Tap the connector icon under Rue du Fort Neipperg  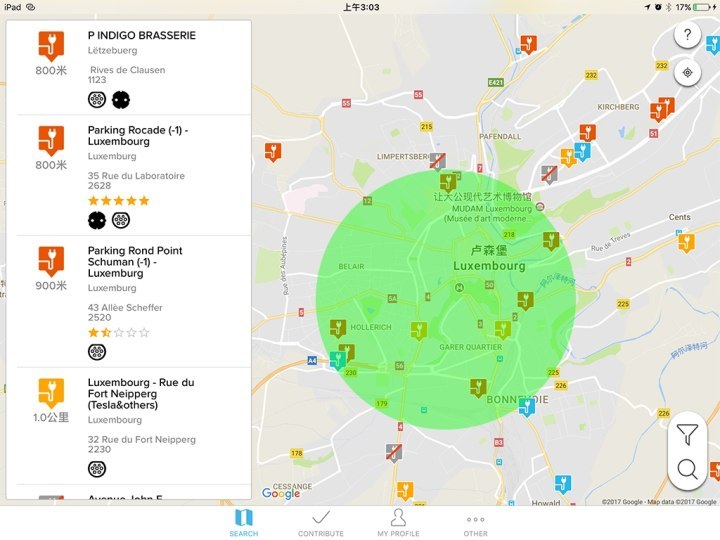click(x=97, y=469)
